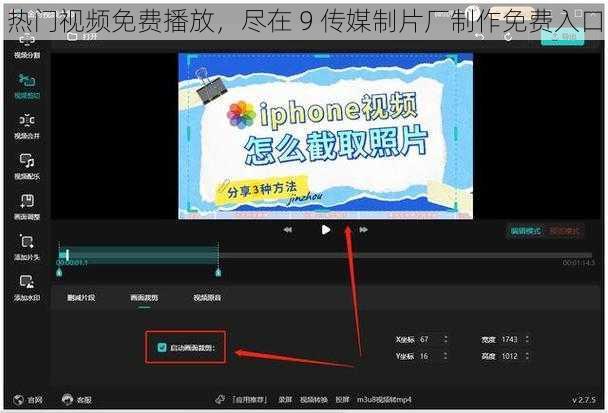
Task: Click the total duration time on timeline right
Action: tap(579, 263)
